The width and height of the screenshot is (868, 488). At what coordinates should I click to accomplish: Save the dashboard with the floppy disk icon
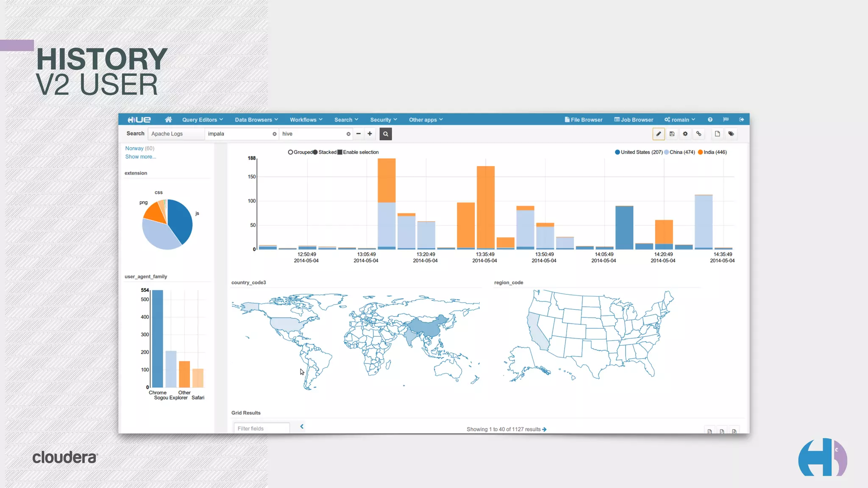[x=672, y=134]
